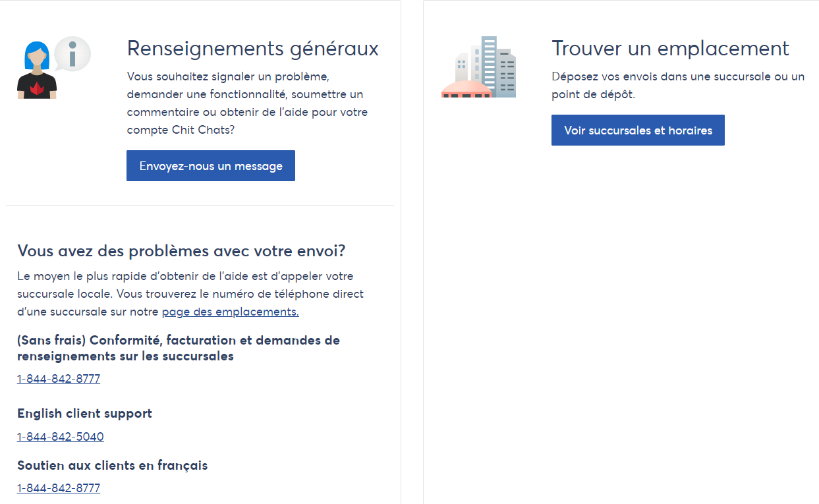Click the Soutien aux clients en français label
Screen dimensions: 819x504
pyautogui.click(x=113, y=466)
